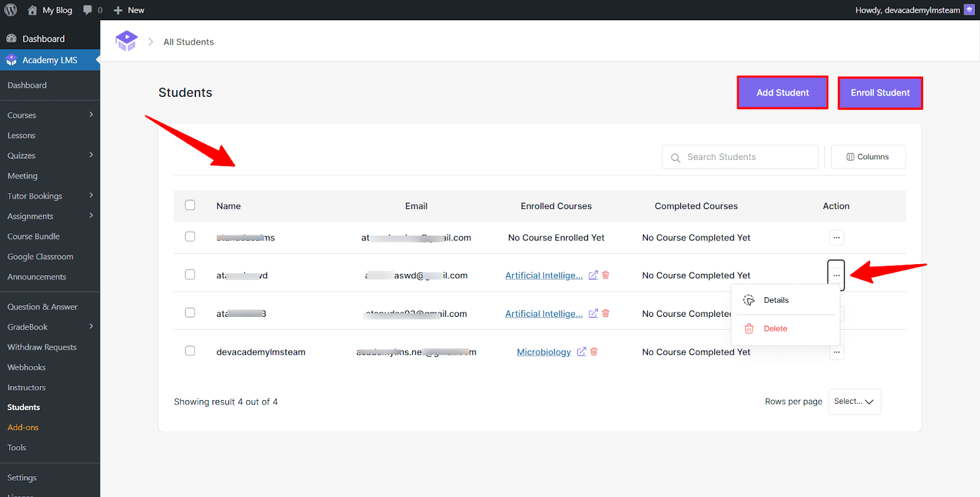The height and width of the screenshot is (497, 980).
Task: Tick the select-all checkbox in table header
Action: (x=190, y=205)
